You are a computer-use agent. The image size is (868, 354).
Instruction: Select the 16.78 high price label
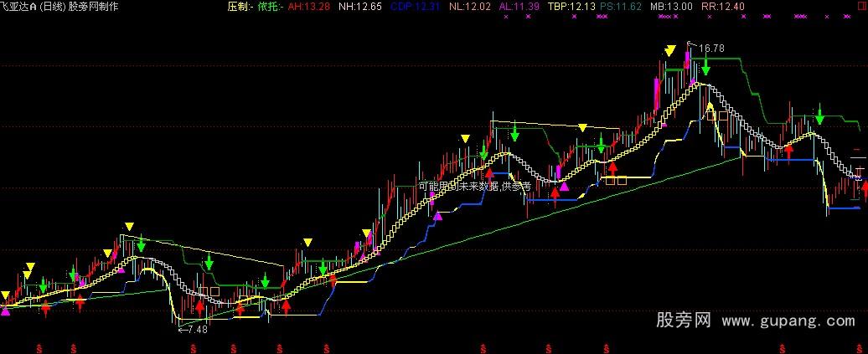click(710, 49)
